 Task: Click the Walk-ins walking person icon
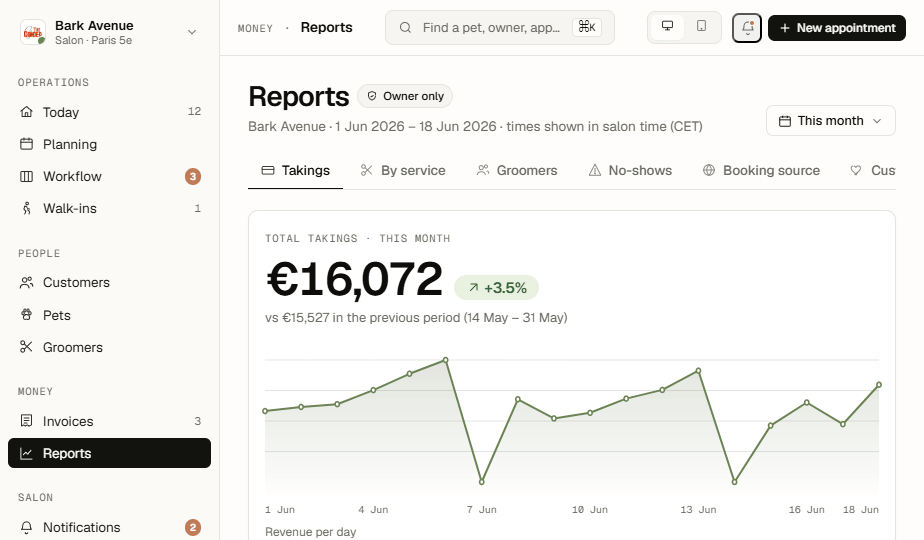[x=27, y=208]
